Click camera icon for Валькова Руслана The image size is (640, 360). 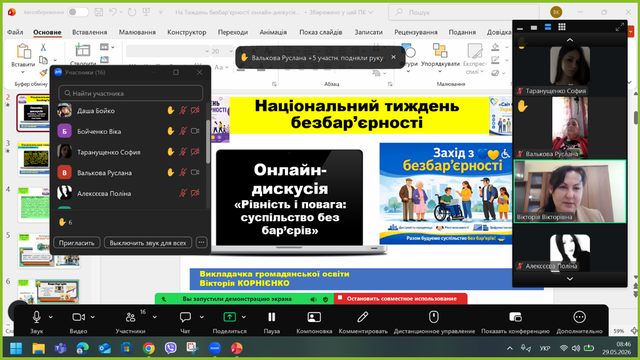coord(195,173)
